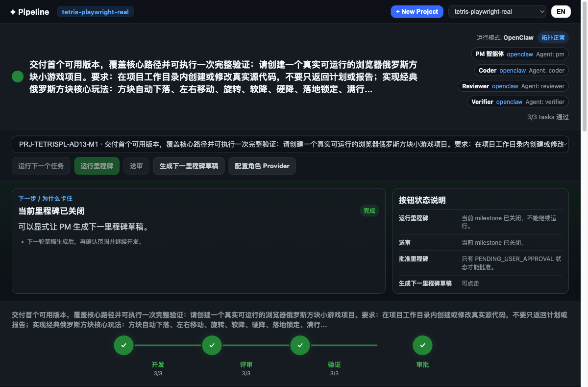This screenshot has height=387, width=588.
Task: Click the 3/3 progress under 评审
Action: 246,373
